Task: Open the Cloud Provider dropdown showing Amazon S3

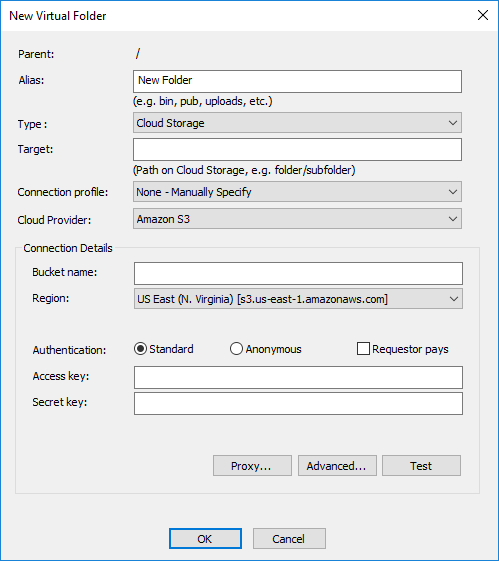Action: pos(297,219)
